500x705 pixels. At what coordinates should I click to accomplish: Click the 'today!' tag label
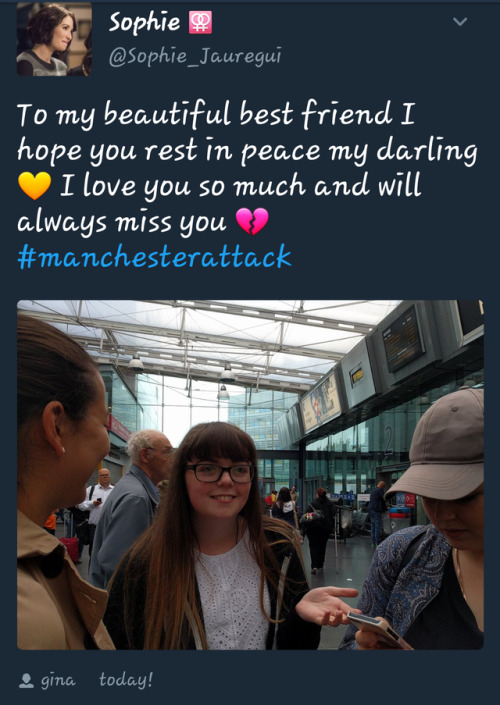click(x=126, y=680)
